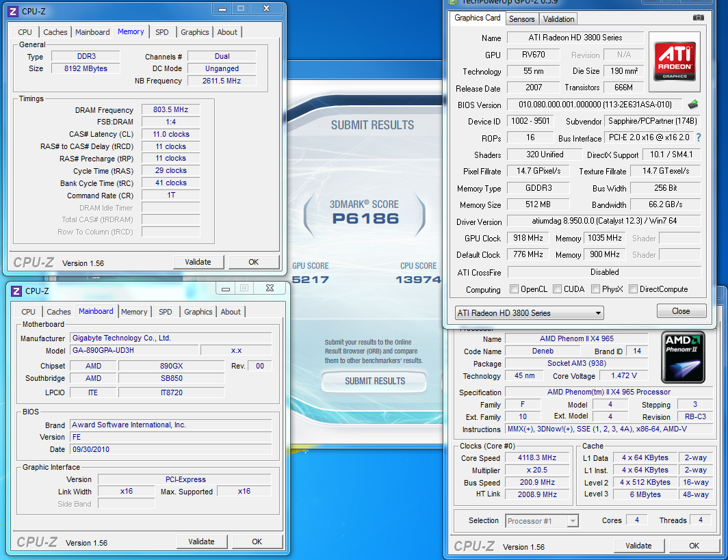
Task: Click the Level 3 cache 6 MBytes value
Action: [645, 494]
